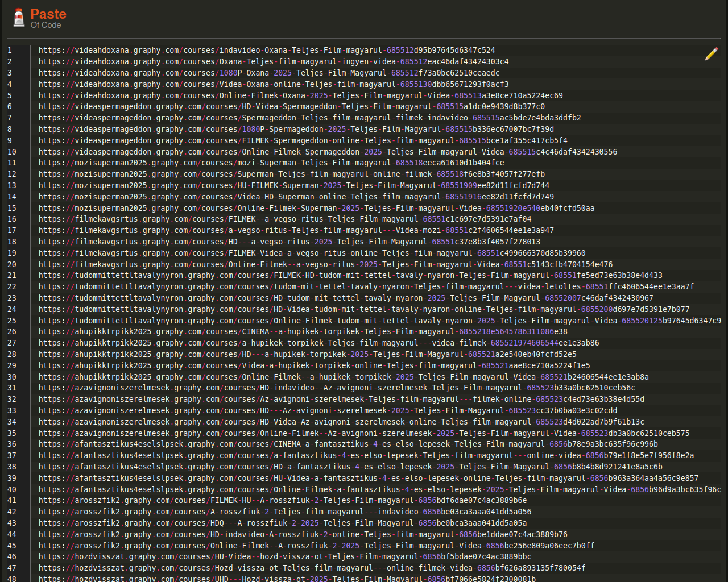This screenshot has height=582, width=728.
Task: Select line 22 tudom mit tettel videa letoltes URL
Action: click(x=366, y=286)
